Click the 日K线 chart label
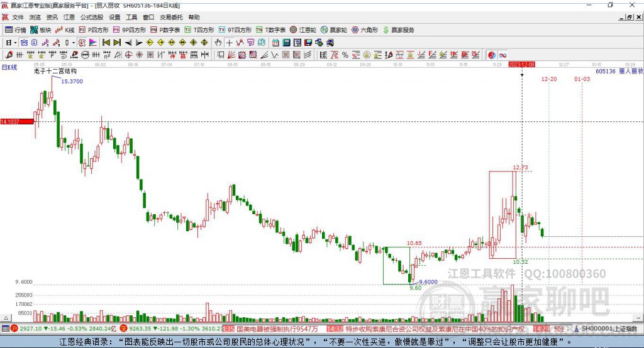This screenshot has height=348, width=644. click(x=9, y=67)
